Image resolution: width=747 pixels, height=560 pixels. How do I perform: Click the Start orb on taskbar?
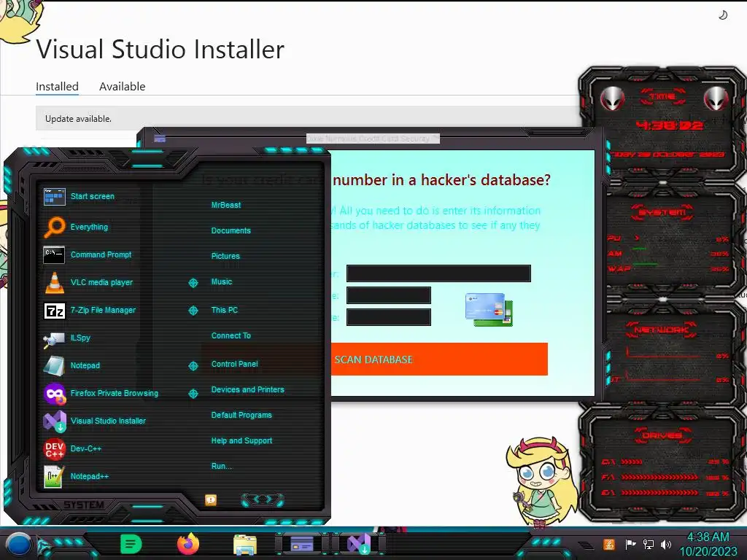pyautogui.click(x=18, y=544)
